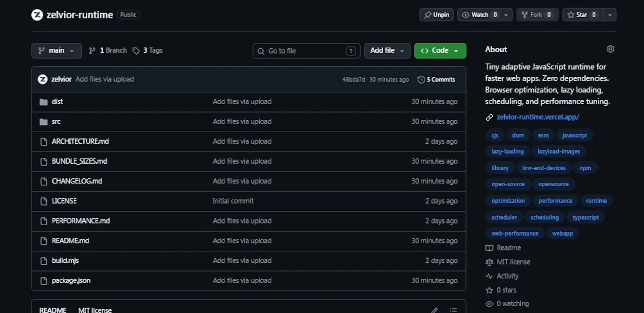Click the CHANGELOG.md file icon

pos(43,181)
